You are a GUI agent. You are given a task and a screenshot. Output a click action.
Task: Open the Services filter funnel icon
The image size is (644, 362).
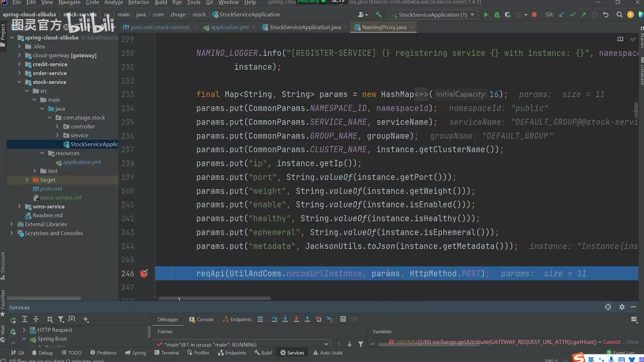pos(61,319)
